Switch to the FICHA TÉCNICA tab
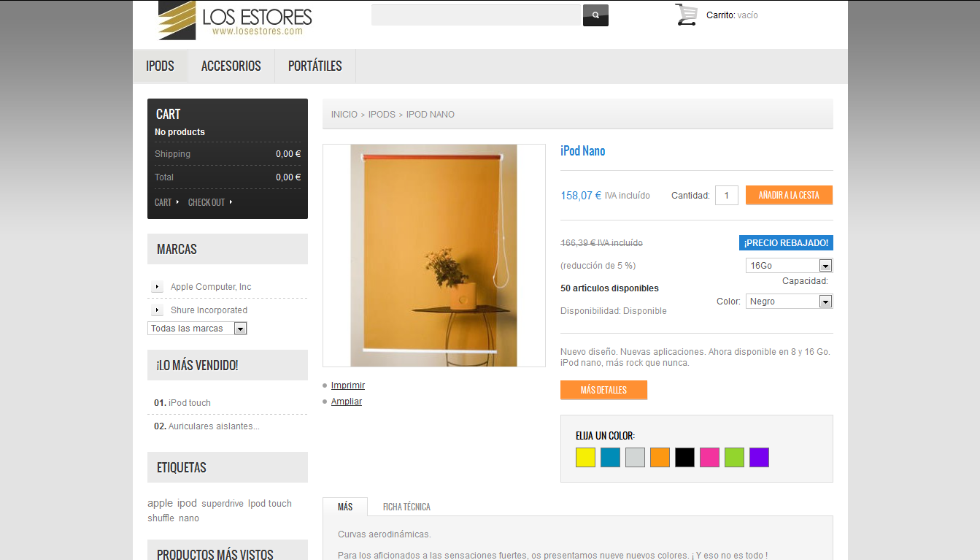This screenshot has width=980, height=560. pos(406,507)
